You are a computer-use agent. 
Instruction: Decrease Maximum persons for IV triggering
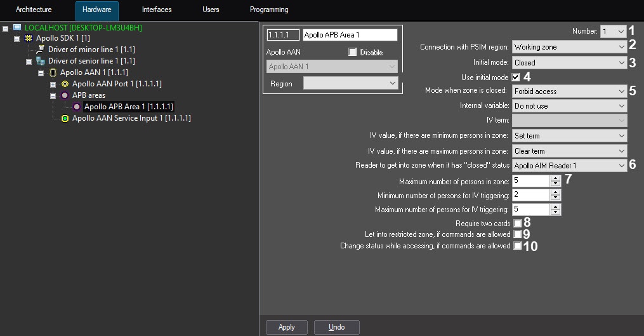555,212
